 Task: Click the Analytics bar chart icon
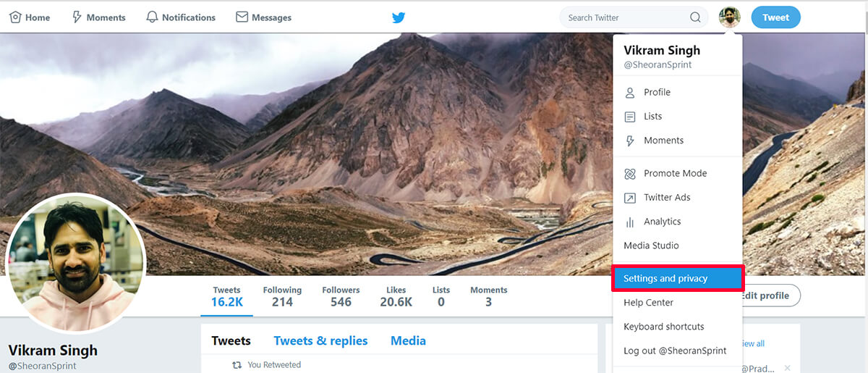point(630,222)
